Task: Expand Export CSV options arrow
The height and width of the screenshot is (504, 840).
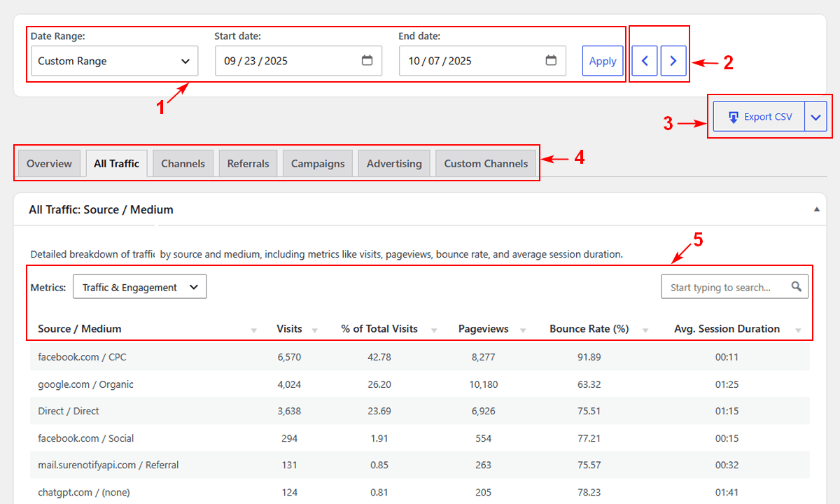Action: (x=815, y=117)
